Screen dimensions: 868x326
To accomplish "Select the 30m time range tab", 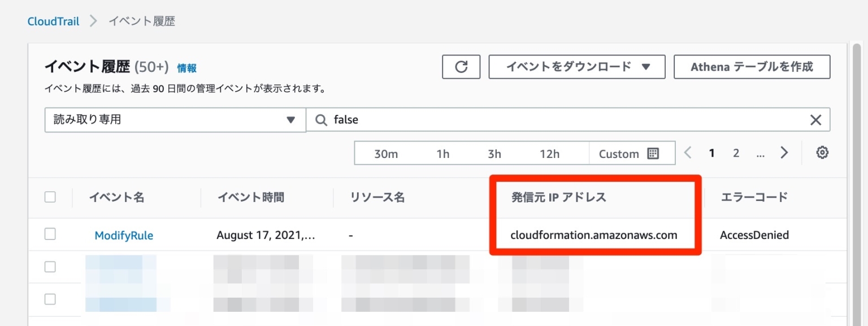I will point(385,153).
